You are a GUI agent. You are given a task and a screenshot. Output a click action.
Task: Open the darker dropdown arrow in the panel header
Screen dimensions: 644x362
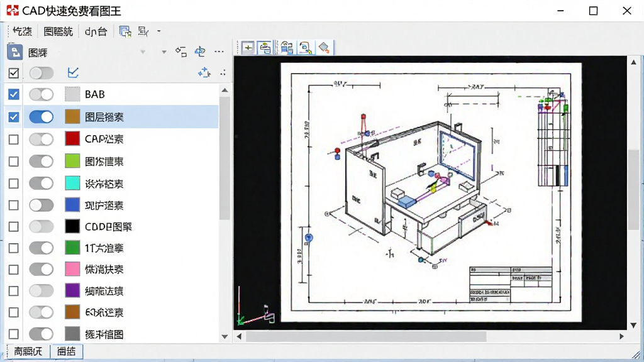164,52
